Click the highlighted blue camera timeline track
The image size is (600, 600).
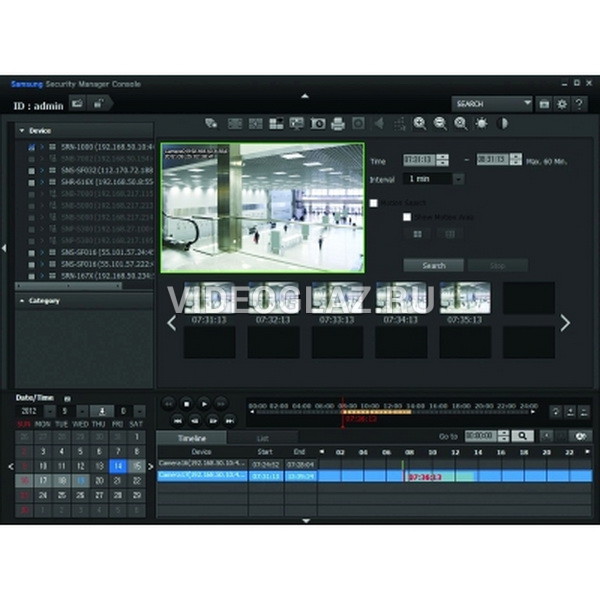455,476
